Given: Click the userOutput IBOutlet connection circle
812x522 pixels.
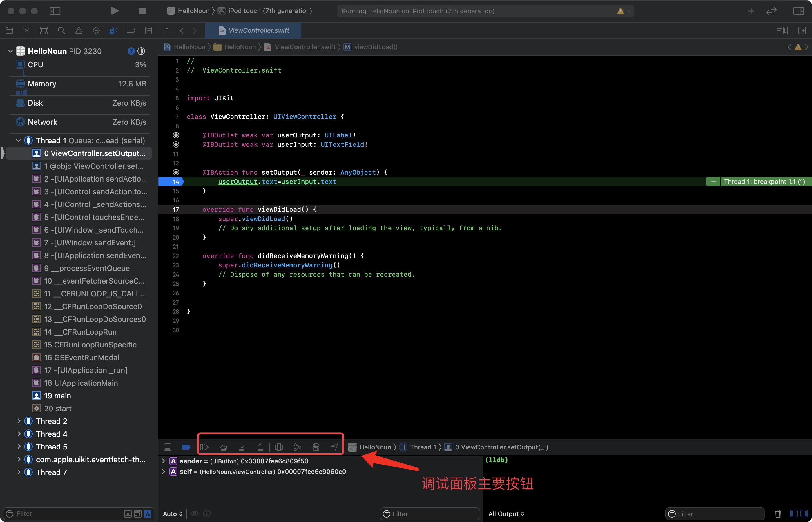Looking at the screenshot, I should 176,135.
